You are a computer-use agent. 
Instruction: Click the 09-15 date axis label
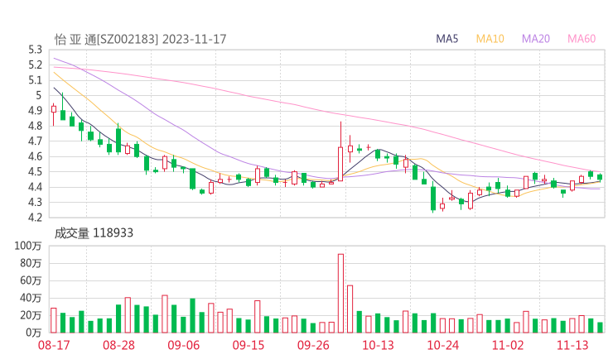click(249, 345)
